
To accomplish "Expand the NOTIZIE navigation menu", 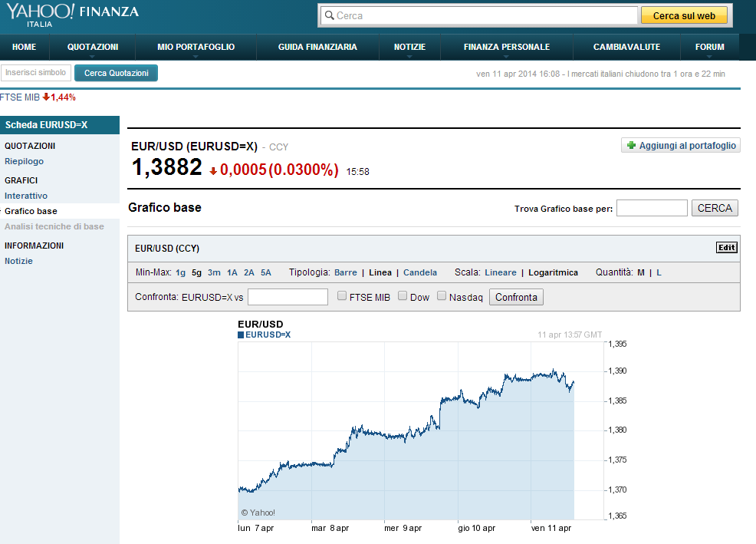I will (x=409, y=47).
